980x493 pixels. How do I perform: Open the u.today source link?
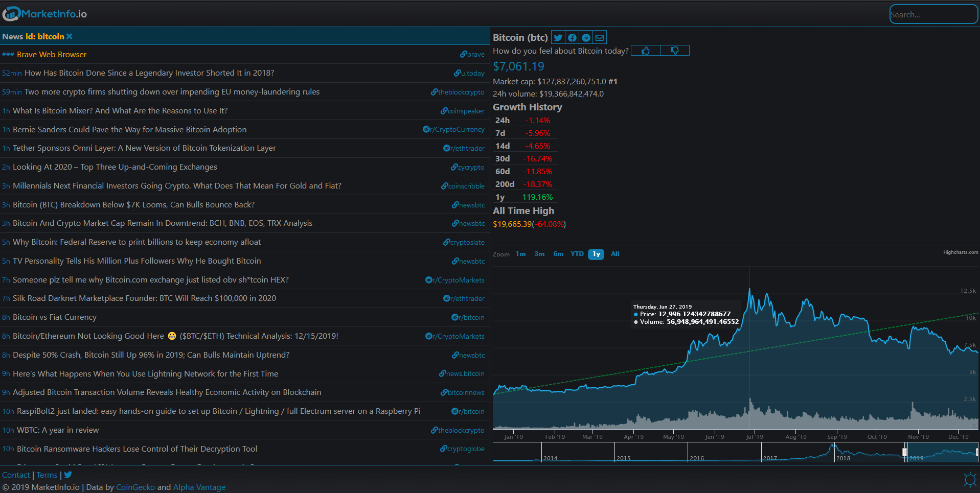point(469,73)
